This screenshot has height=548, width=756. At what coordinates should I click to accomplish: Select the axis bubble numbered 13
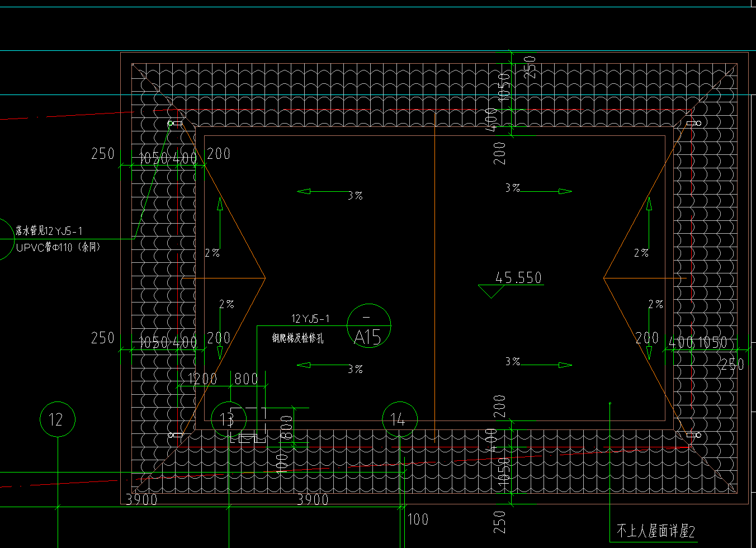tap(229, 419)
